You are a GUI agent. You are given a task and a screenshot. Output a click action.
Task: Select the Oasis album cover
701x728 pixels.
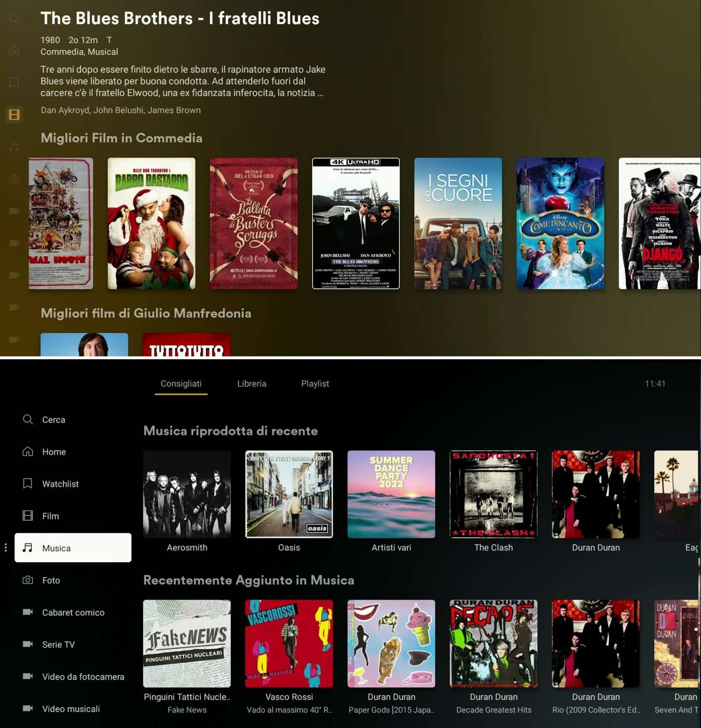pyautogui.click(x=289, y=494)
